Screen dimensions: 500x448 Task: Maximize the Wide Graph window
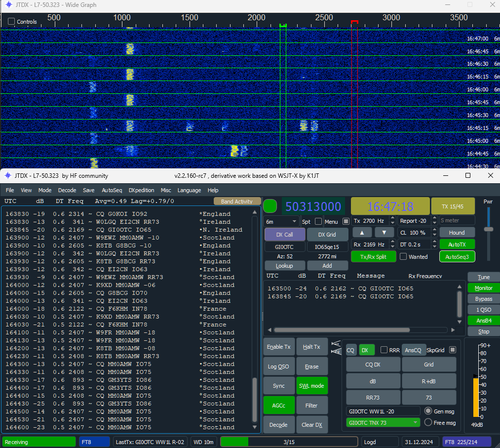click(x=470, y=5)
